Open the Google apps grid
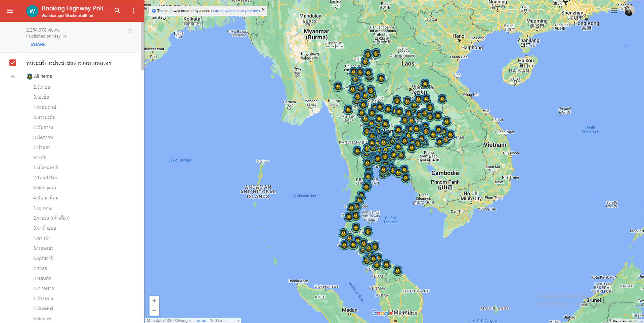 (x=614, y=11)
